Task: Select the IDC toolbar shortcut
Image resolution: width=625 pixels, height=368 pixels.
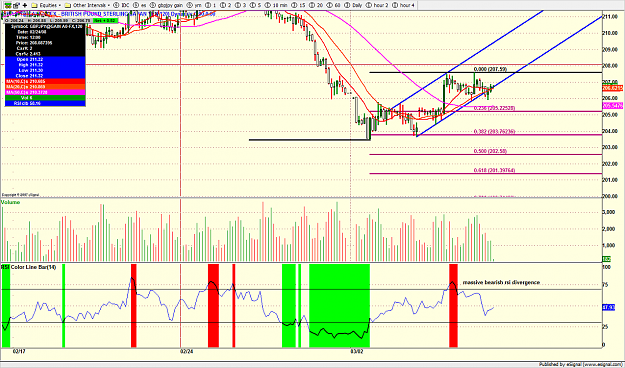Action: coord(121,5)
